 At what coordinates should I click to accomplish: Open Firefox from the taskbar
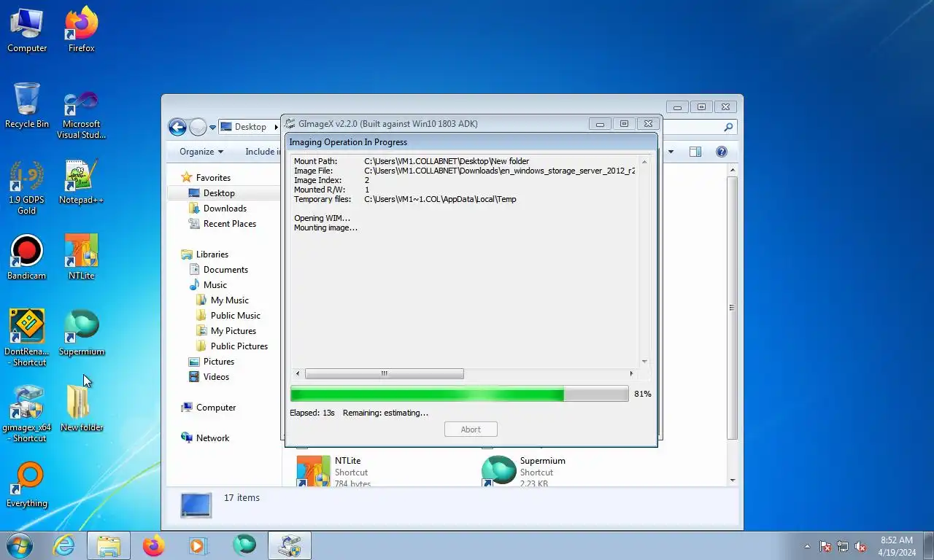[154, 545]
